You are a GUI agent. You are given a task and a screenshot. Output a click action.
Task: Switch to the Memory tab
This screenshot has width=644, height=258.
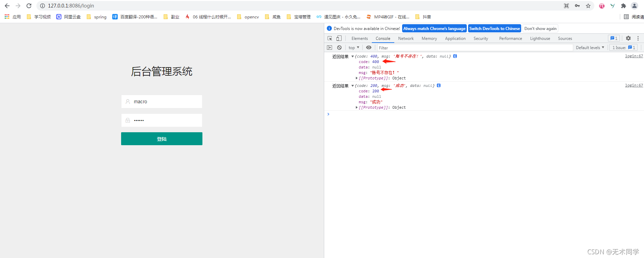429,39
